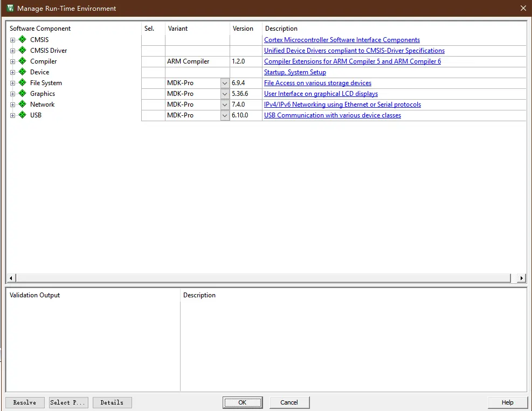Expand the Network component tree node
532x411 pixels.
(12, 105)
